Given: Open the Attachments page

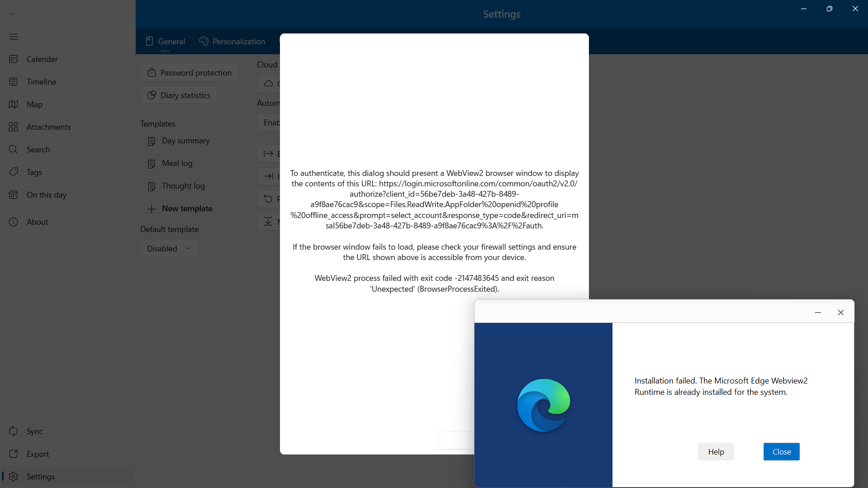Looking at the screenshot, I should (x=68, y=127).
